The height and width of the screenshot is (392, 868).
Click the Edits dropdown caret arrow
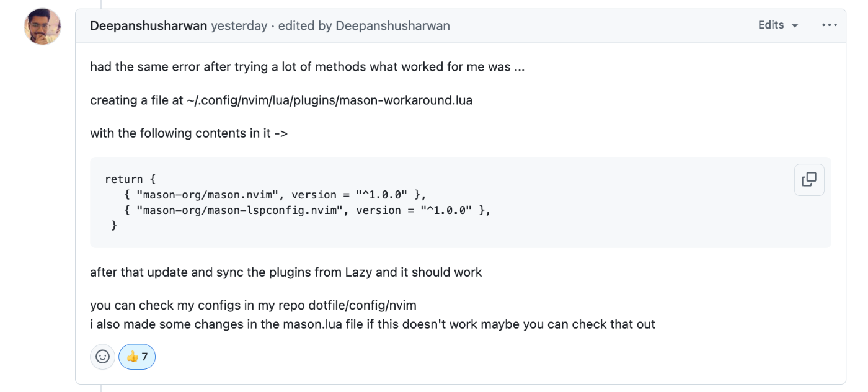[x=795, y=26]
